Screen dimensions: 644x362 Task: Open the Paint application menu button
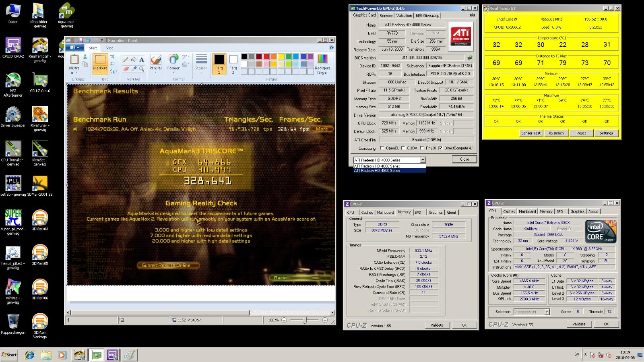(x=75, y=48)
